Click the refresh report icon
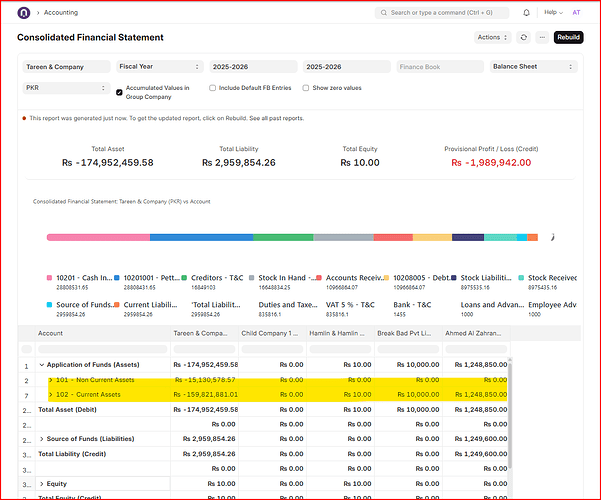This screenshot has width=601, height=500. pyautogui.click(x=524, y=37)
